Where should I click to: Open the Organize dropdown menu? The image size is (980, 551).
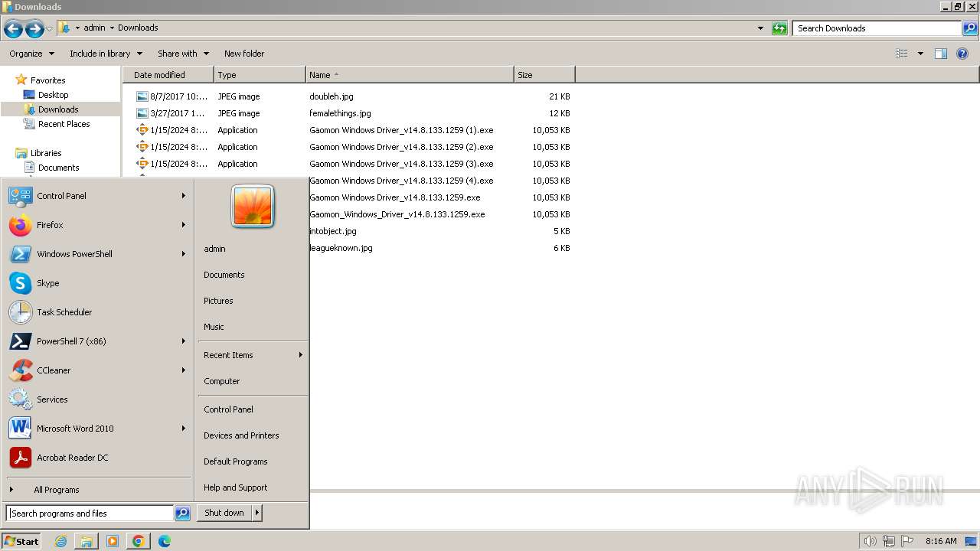click(31, 54)
